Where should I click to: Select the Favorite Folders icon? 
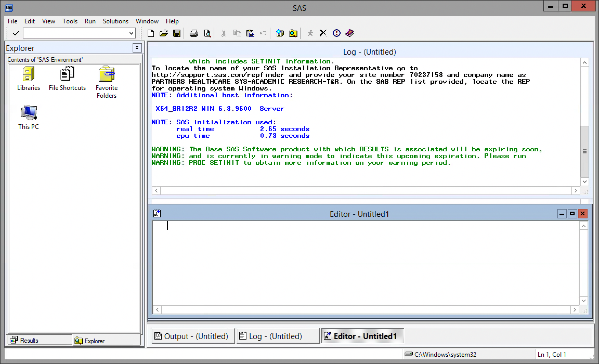click(x=107, y=82)
